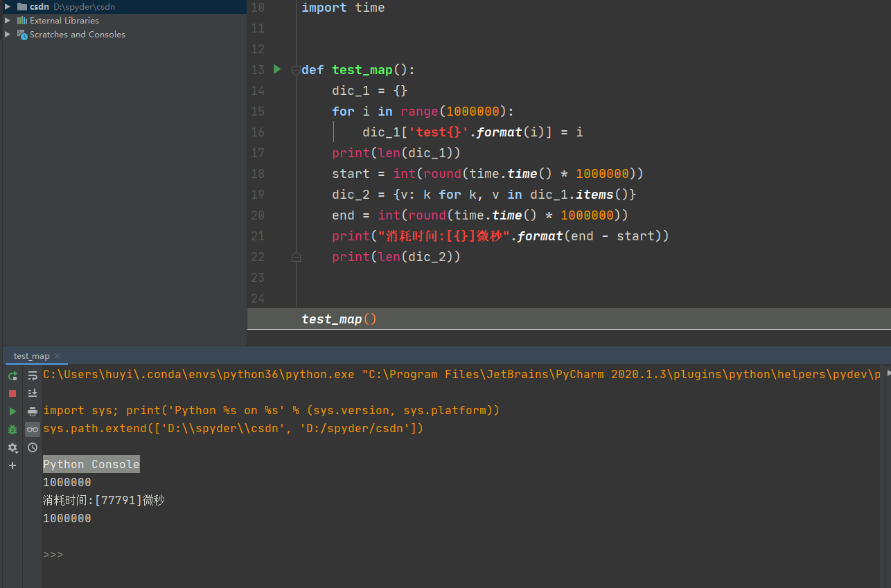
Task: Expand Scratches and Consoles tree node
Action: click(8, 34)
